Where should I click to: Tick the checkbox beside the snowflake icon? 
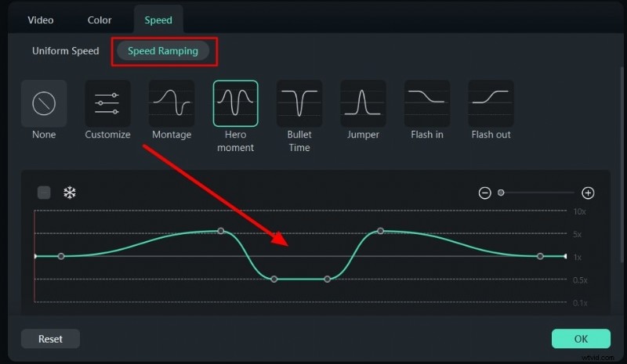coord(44,193)
